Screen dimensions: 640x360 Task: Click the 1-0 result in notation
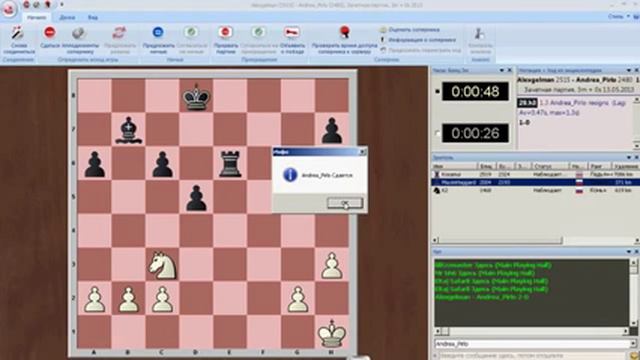click(x=524, y=122)
